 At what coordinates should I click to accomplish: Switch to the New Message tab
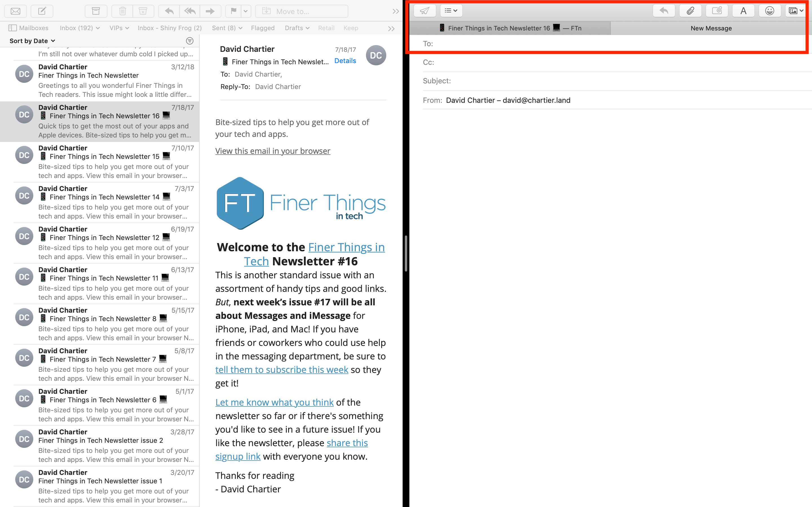(711, 28)
